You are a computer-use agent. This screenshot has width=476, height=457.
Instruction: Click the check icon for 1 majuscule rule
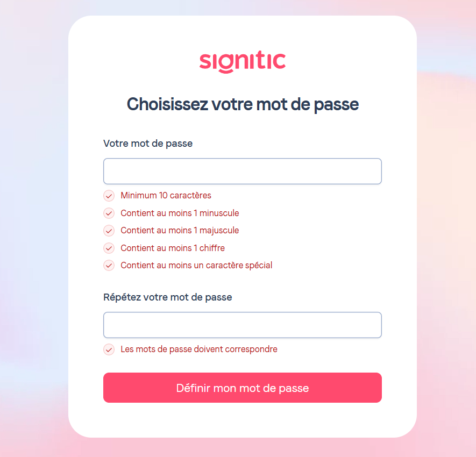coord(109,231)
